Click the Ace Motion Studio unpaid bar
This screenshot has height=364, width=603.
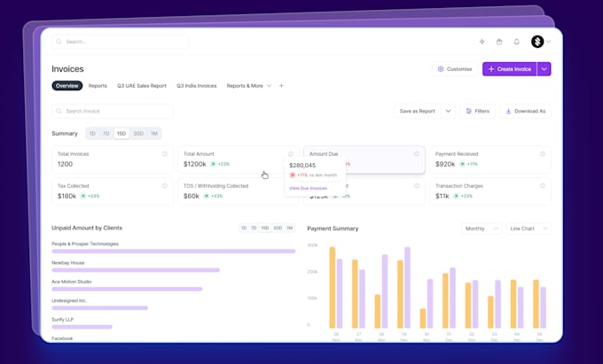click(x=127, y=289)
